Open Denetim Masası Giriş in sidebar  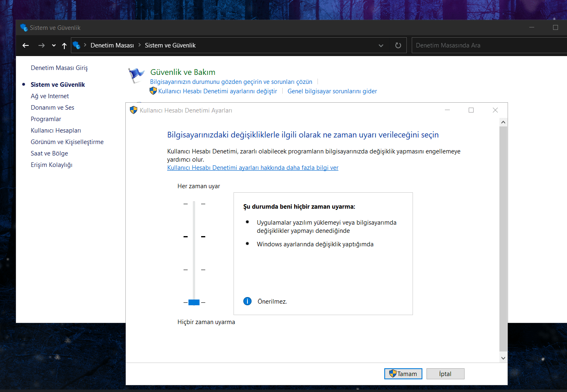click(x=59, y=68)
